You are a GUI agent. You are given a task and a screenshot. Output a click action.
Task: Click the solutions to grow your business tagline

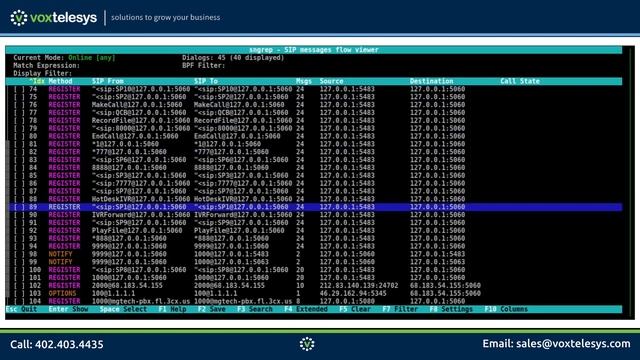tap(166, 18)
